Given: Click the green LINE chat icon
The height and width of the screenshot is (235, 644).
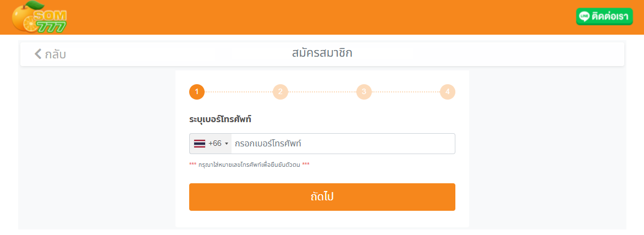Looking at the screenshot, I should tap(585, 17).
